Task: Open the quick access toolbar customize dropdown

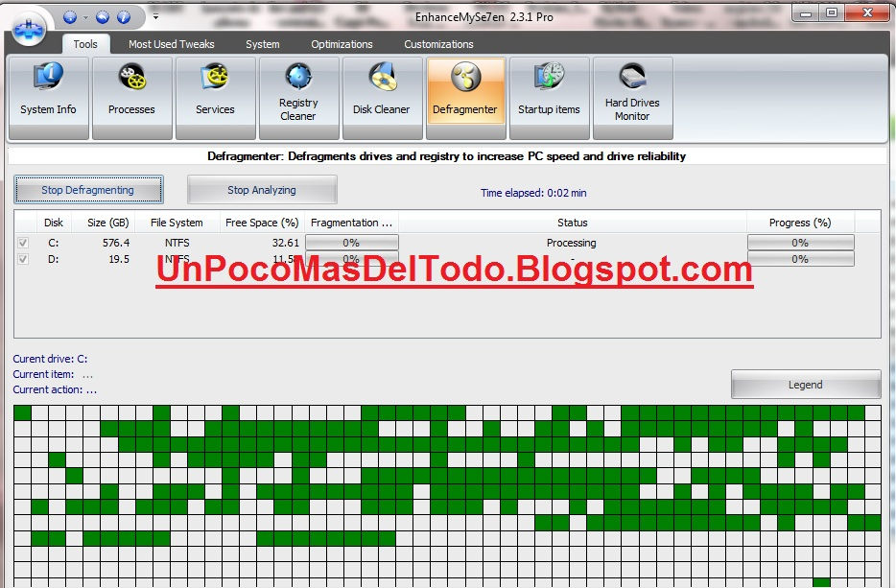Action: click(155, 17)
